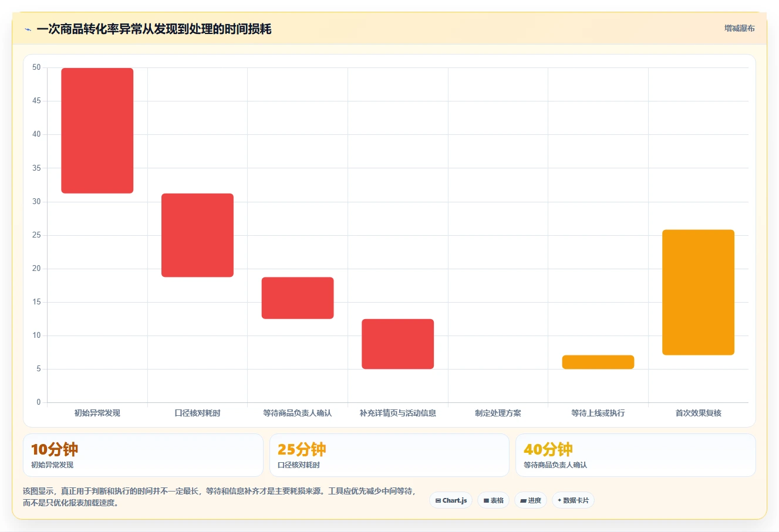This screenshot has width=779, height=532.
Task: Click the 口径核对耗时 x-axis label
Action: click(197, 413)
